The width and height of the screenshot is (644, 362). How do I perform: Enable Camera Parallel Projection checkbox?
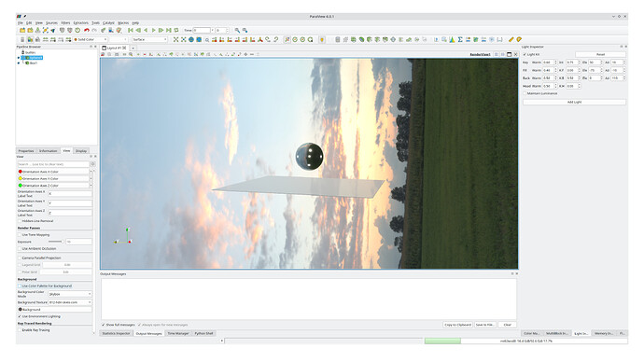(x=20, y=258)
